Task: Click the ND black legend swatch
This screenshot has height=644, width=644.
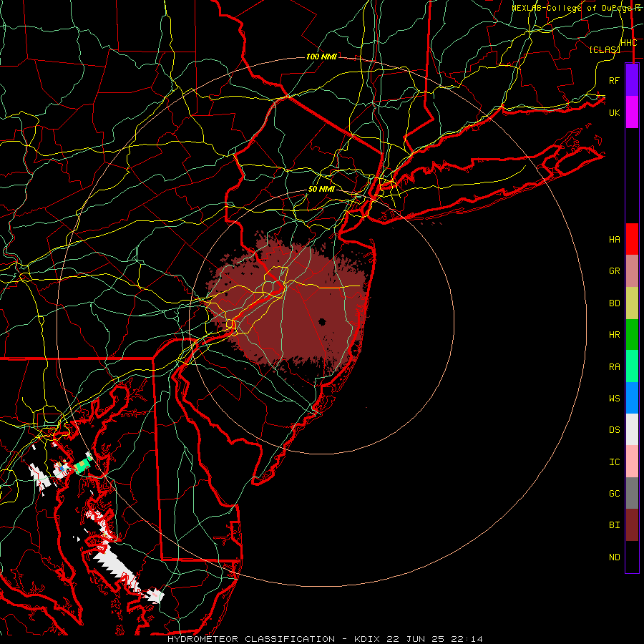Action: 632,557
